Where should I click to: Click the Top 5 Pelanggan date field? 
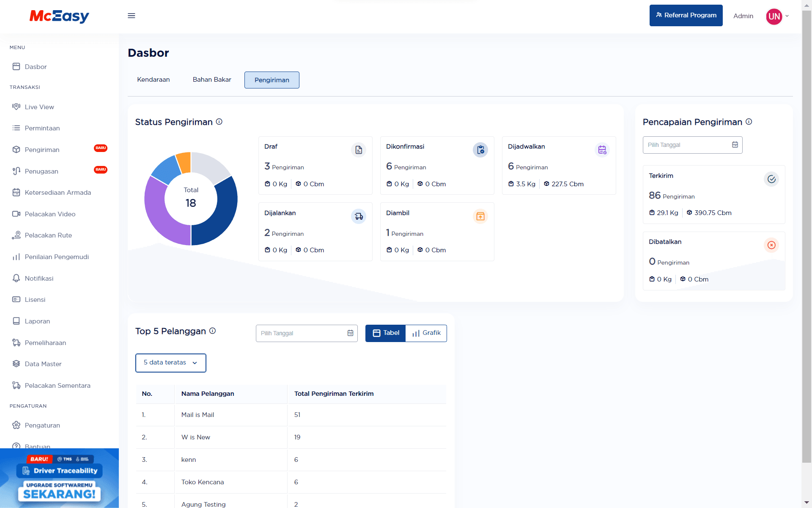tap(307, 333)
